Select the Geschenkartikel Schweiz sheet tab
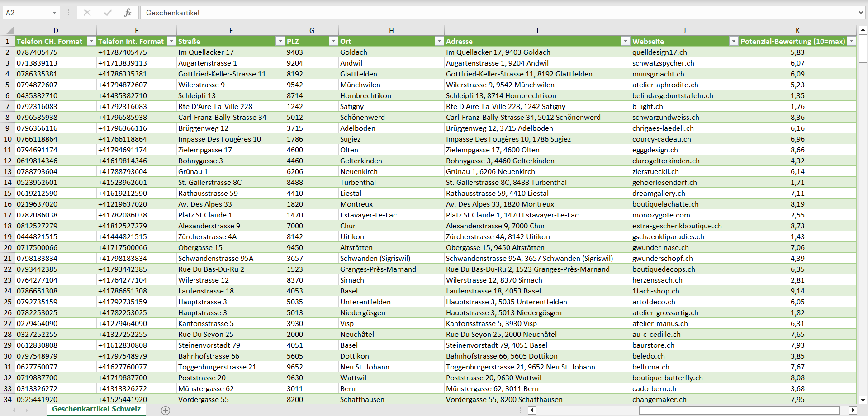 click(96, 409)
